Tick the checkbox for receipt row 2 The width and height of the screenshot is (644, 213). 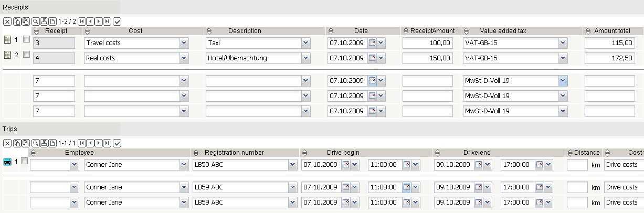click(26, 55)
